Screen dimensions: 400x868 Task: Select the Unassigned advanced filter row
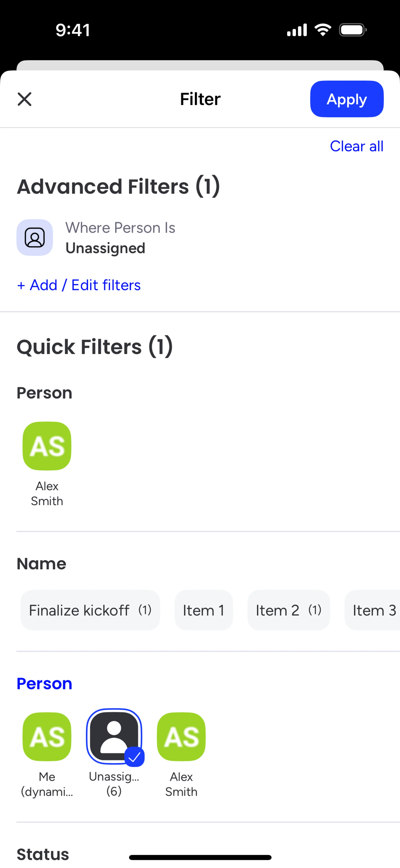(120, 238)
